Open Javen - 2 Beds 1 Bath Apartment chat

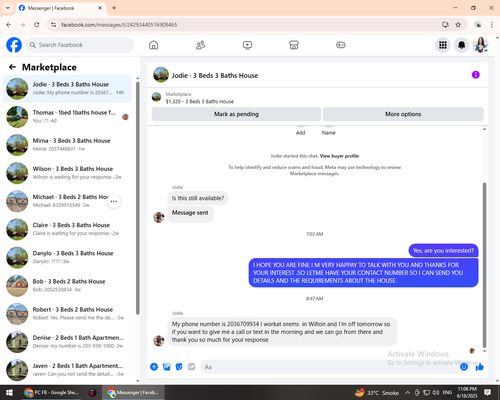click(67, 370)
